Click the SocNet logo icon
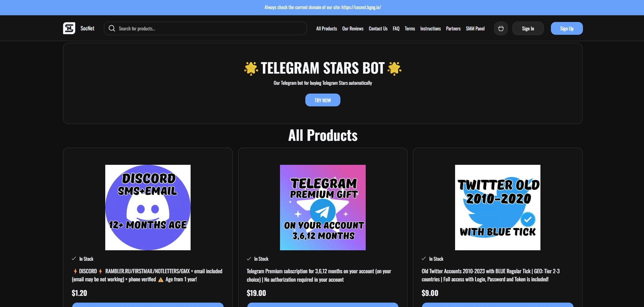Image resolution: width=644 pixels, height=307 pixels. pyautogui.click(x=69, y=28)
